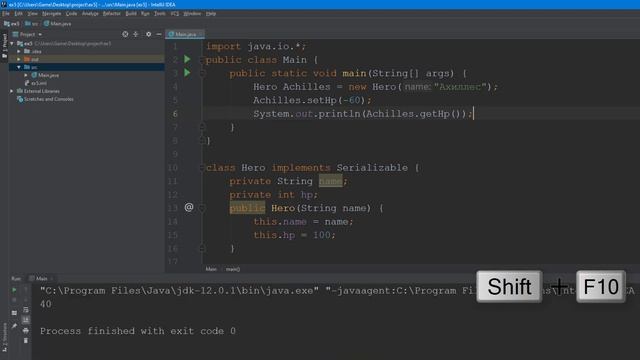640x360 pixels.
Task: Toggle scroll to end in Run console
Action: tap(26, 320)
